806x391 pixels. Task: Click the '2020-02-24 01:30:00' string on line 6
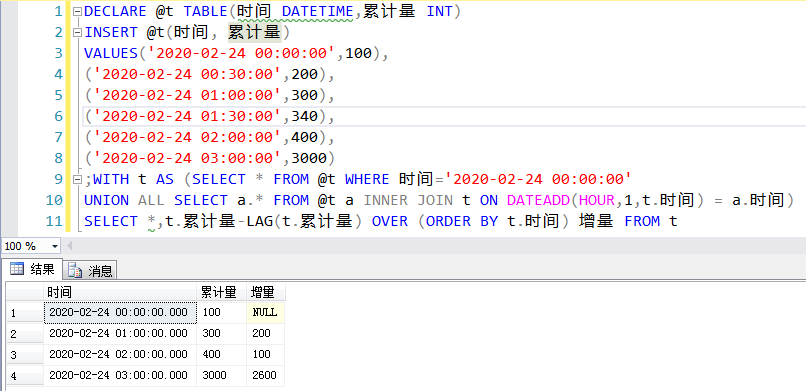(188, 117)
